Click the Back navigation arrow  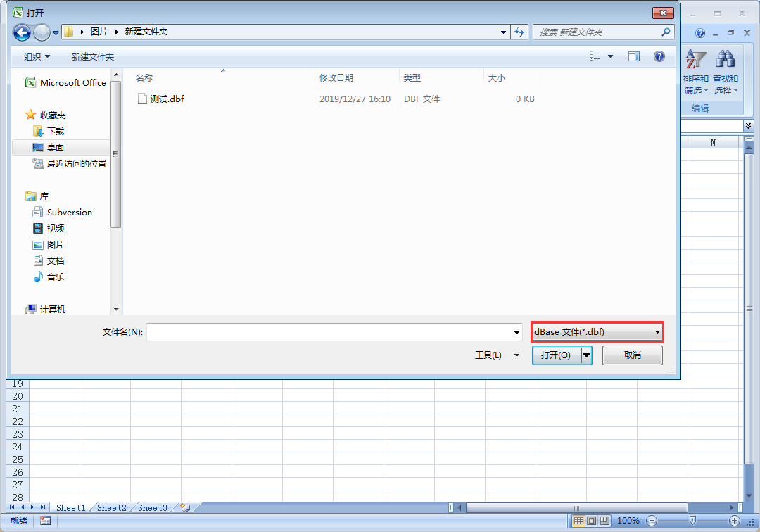coord(22,32)
